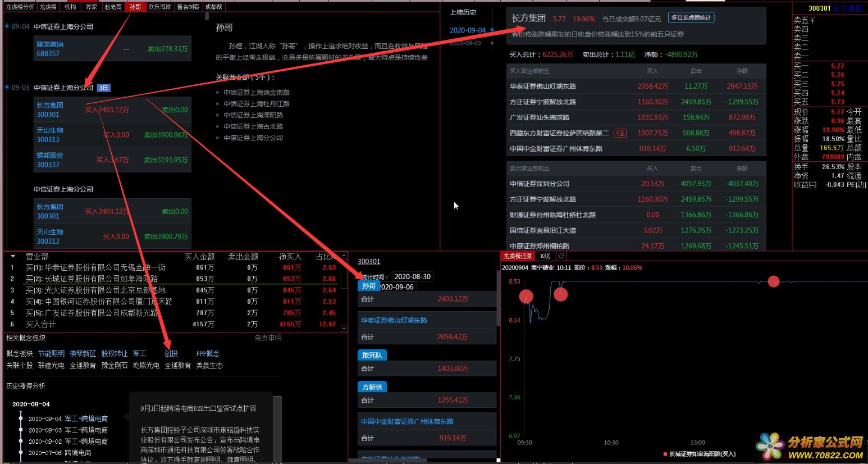
Task: Click the 方新侠 tag
Action: coord(372,387)
